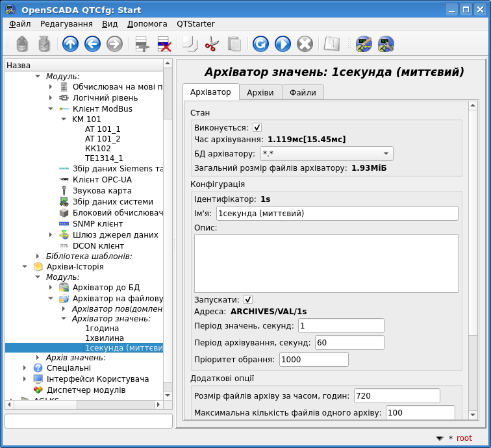Click the Період архівування, секунд field
Image resolution: width=491 pixels, height=448 pixels.
pos(349,343)
